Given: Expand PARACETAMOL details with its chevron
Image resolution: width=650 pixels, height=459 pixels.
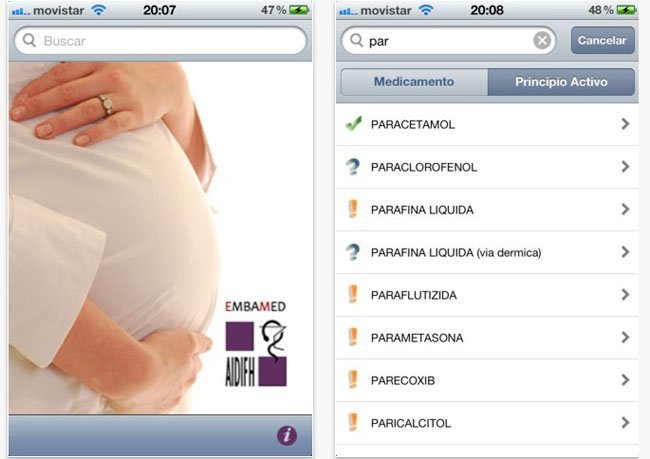Looking at the screenshot, I should (625, 124).
